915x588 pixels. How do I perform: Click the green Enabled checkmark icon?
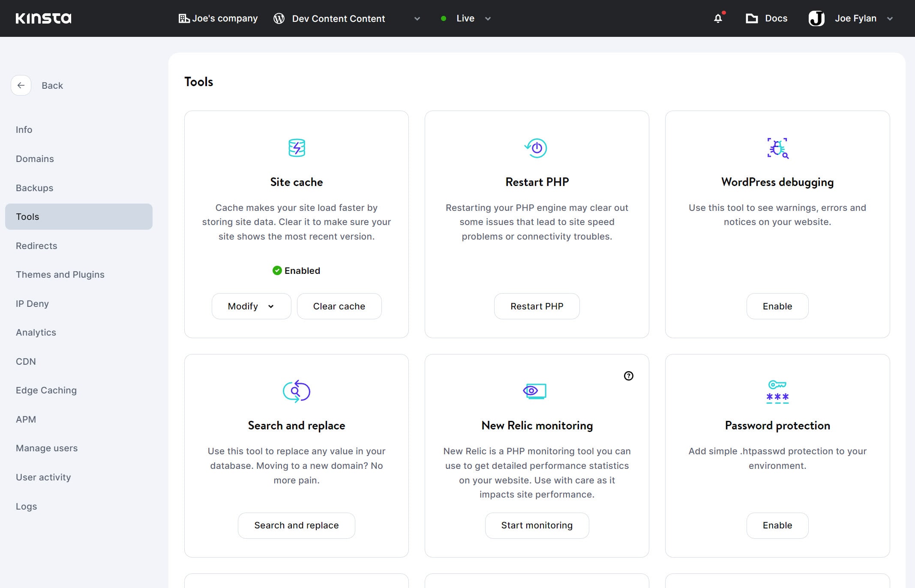coord(277,270)
